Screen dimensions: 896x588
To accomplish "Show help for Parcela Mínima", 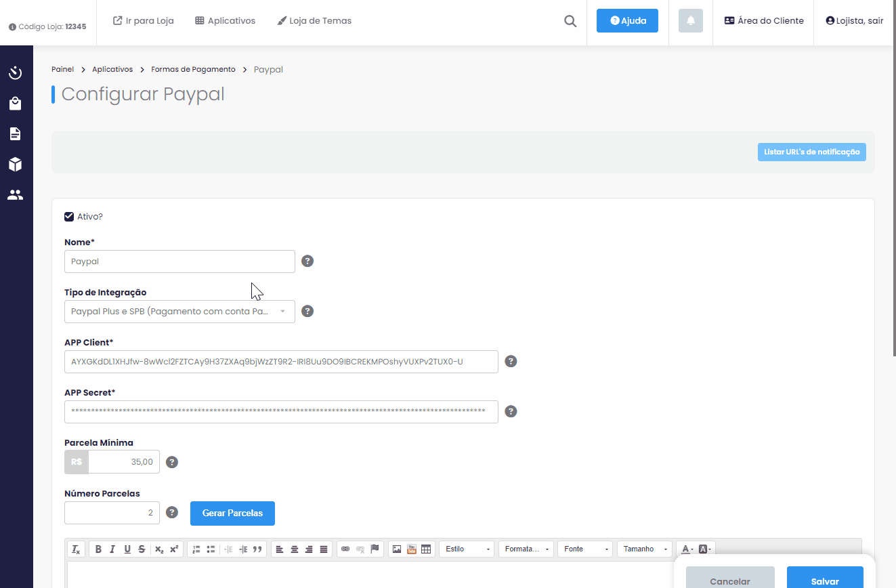I will (172, 462).
